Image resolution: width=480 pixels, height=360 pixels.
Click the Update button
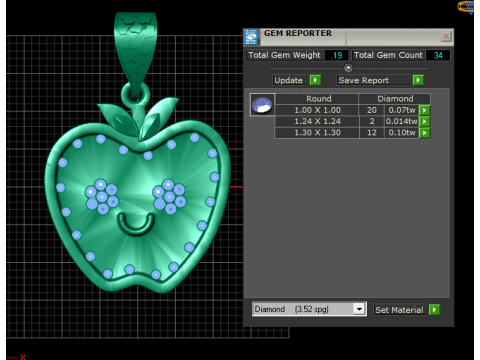[x=291, y=80]
